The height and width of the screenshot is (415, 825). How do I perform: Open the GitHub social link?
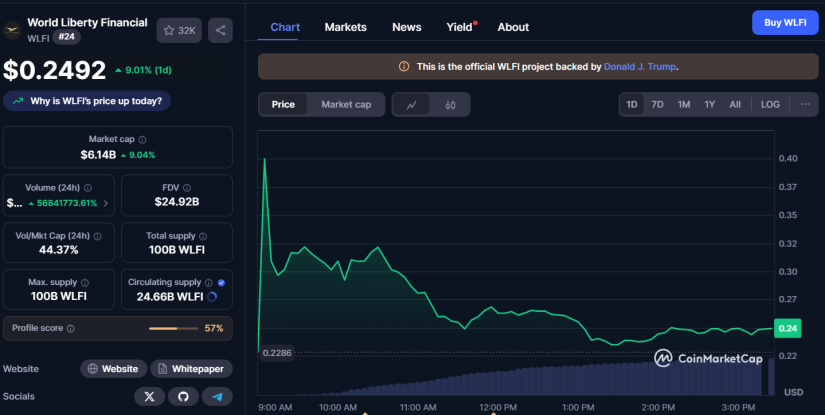(183, 397)
